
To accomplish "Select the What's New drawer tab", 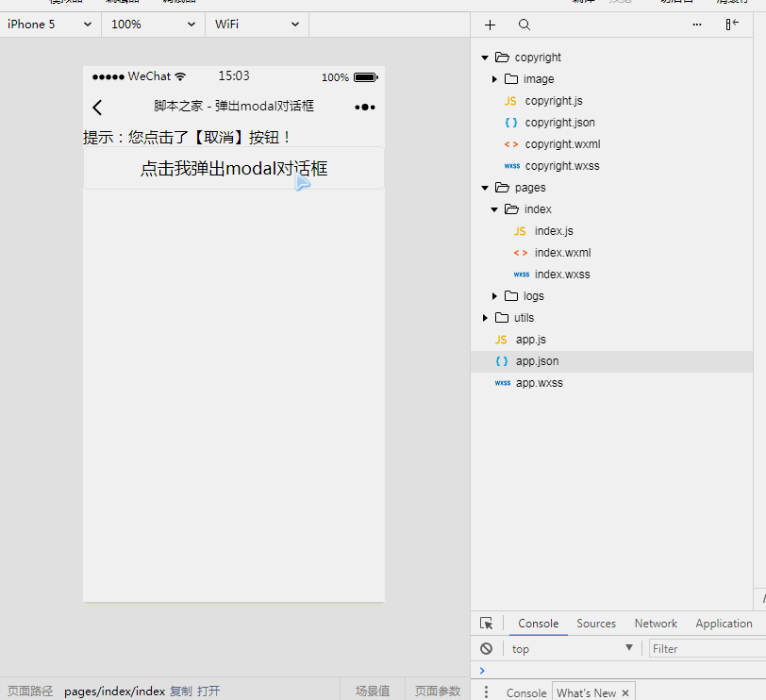I will [586, 692].
